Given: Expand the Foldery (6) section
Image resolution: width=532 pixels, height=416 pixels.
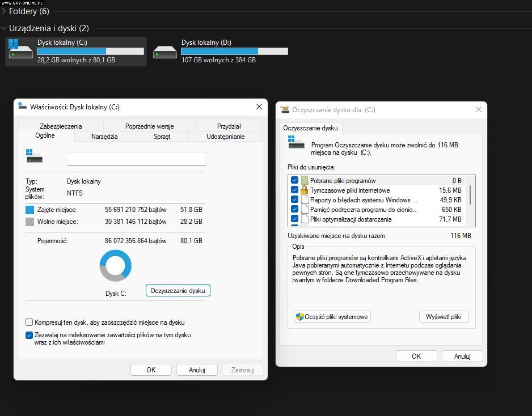Looking at the screenshot, I should [x=4, y=11].
